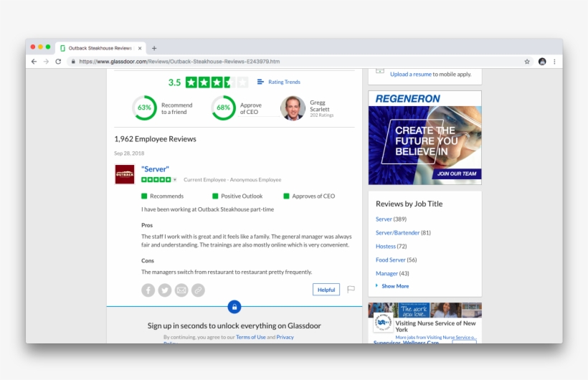Select the Outback Steakhouse Reviews tab
588x380 pixels.
100,48
